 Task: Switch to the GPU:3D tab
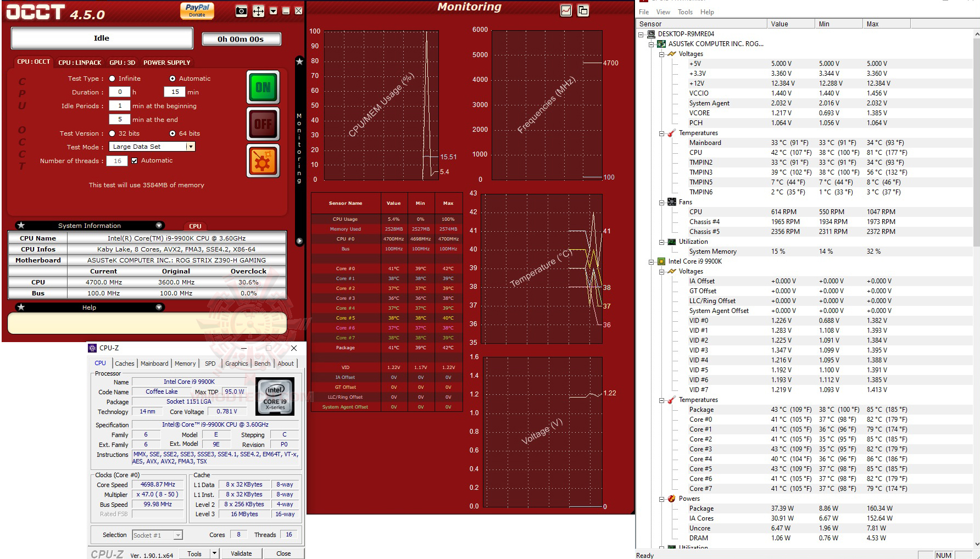[122, 63]
